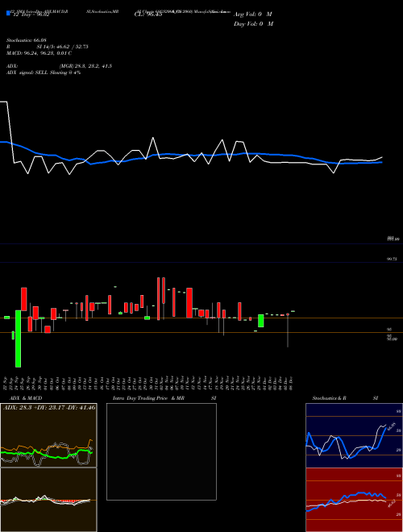Click the green candlestick near the end of November
Viewport: 403px width, 532px height.
(261, 321)
